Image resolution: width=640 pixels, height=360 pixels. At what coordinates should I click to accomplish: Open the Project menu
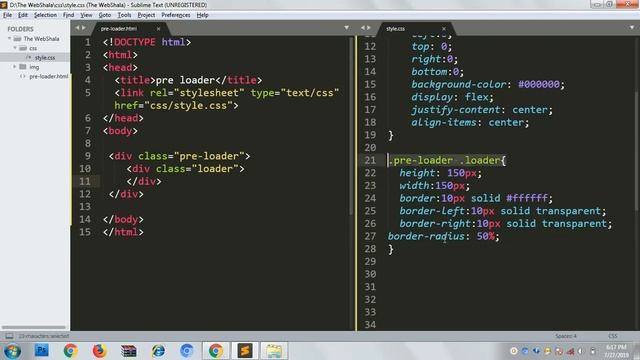(146, 15)
